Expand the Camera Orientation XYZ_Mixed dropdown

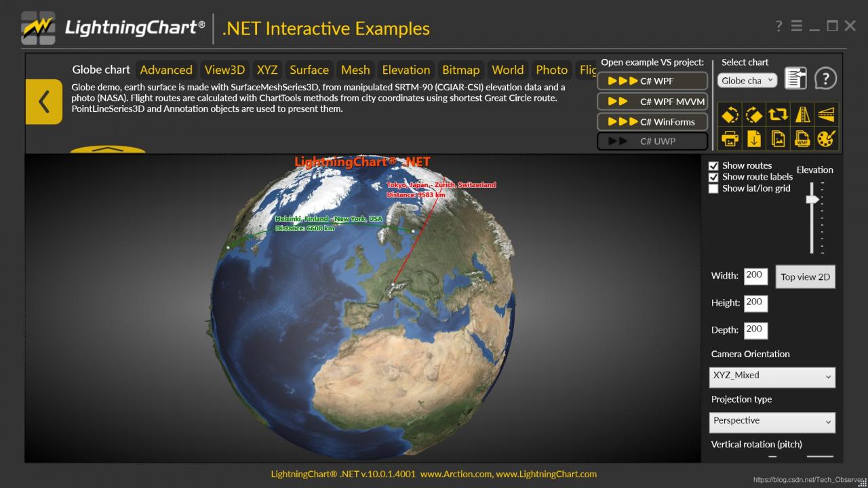(x=772, y=376)
